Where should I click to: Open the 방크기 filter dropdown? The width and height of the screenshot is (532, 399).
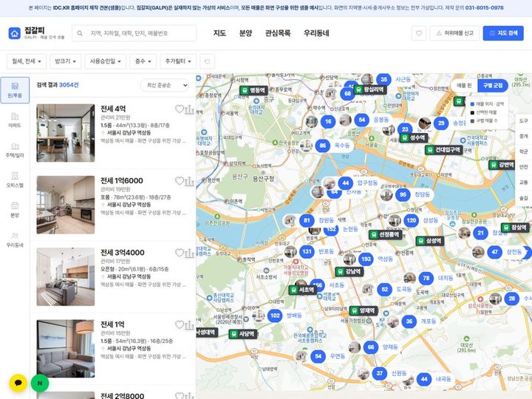[x=66, y=61]
